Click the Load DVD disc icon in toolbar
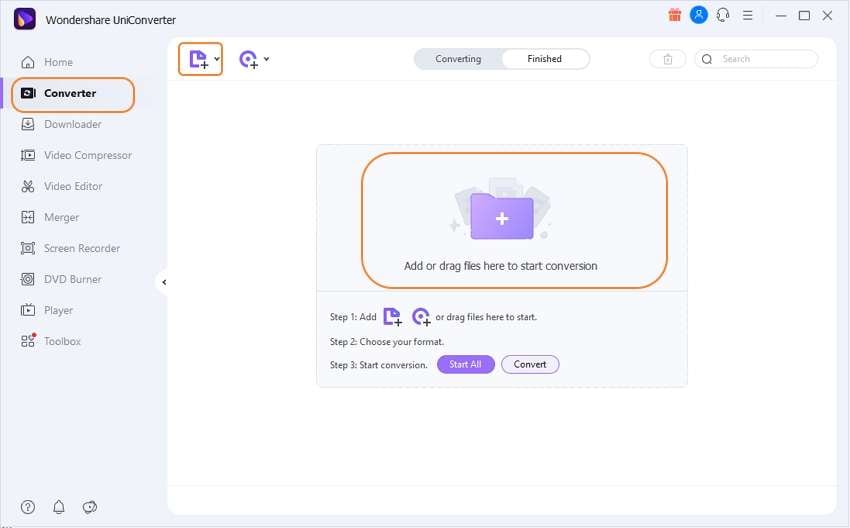850x528 pixels. pyautogui.click(x=249, y=59)
